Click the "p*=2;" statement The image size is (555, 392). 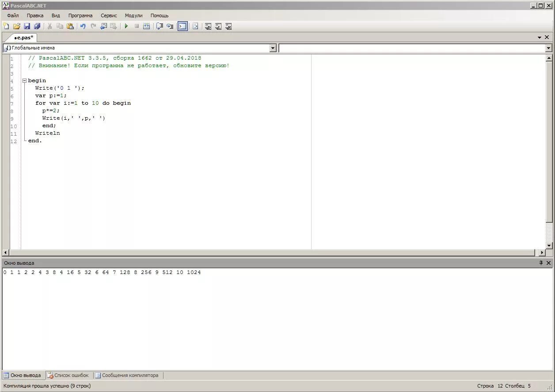51,110
